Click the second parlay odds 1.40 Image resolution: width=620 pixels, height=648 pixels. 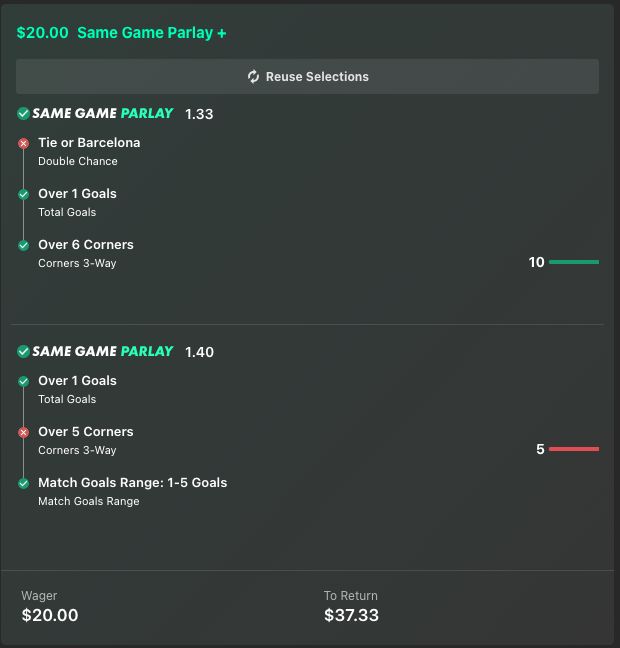point(199,352)
